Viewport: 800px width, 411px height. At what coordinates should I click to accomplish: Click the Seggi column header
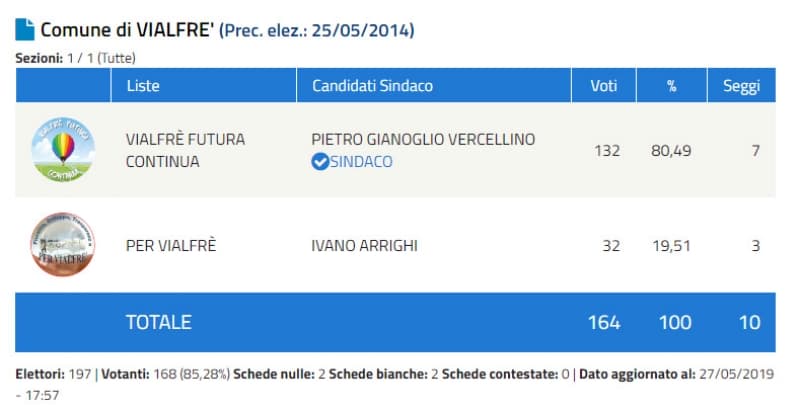741,85
